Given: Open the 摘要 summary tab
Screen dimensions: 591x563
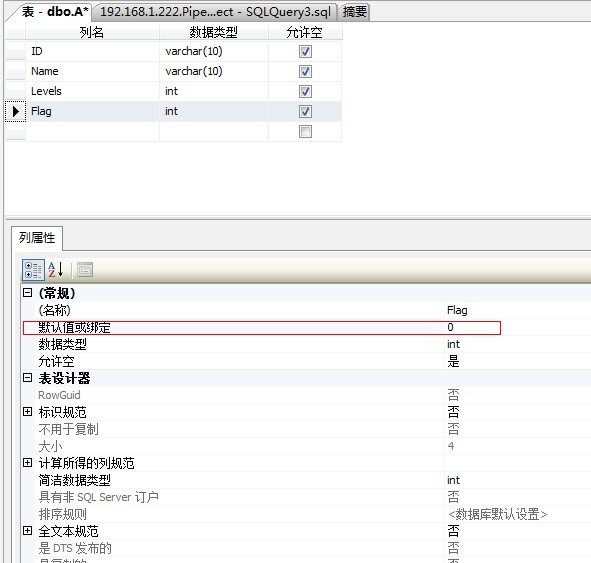Looking at the screenshot, I should click(354, 12).
